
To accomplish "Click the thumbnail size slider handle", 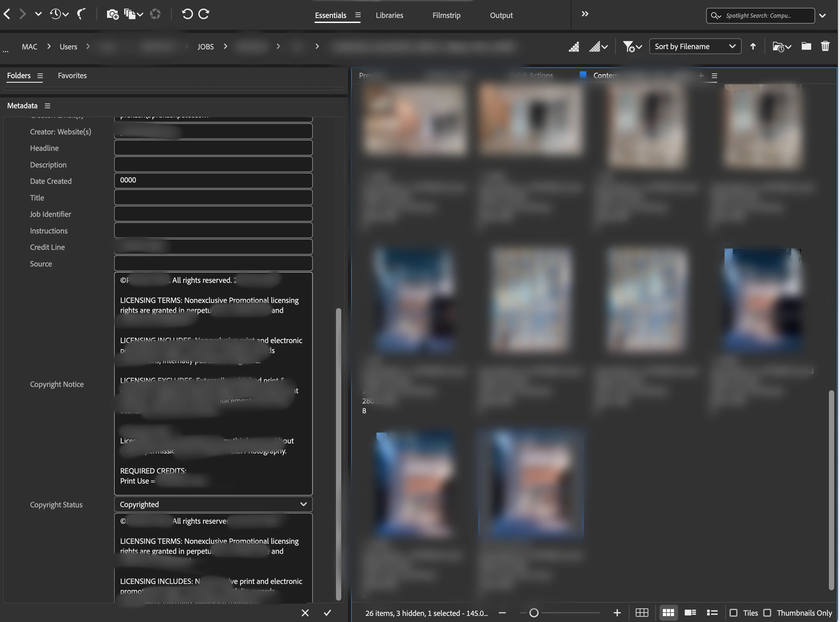I will (533, 612).
